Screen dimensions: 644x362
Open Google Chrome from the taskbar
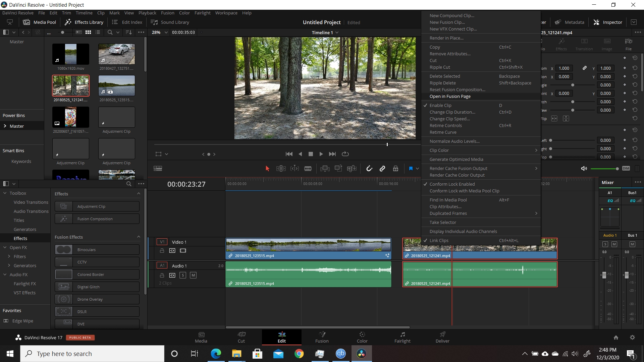pos(299,354)
